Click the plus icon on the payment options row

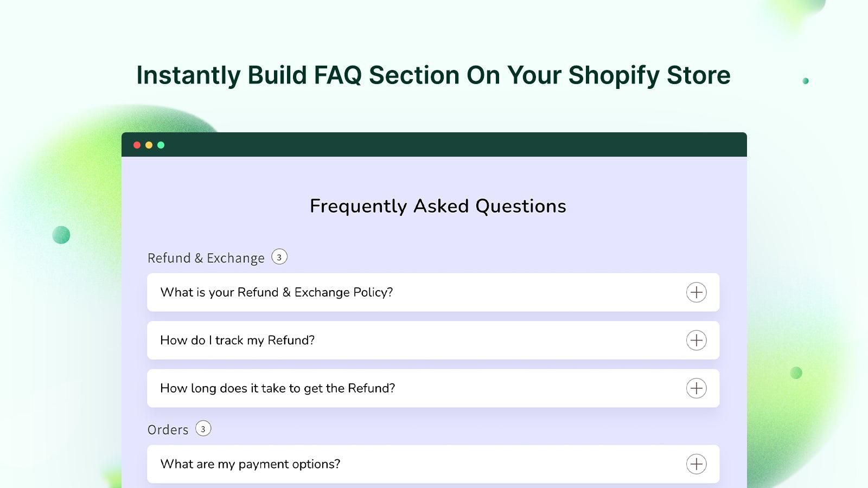697,464
